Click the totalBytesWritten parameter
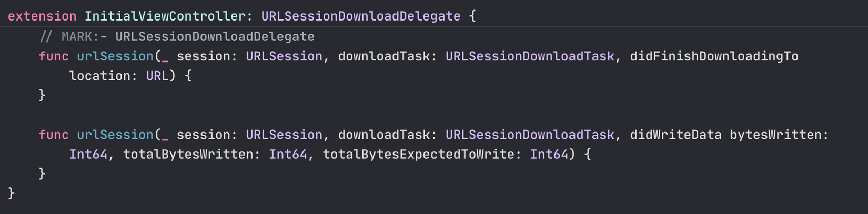The width and height of the screenshot is (868, 214). tap(188, 155)
